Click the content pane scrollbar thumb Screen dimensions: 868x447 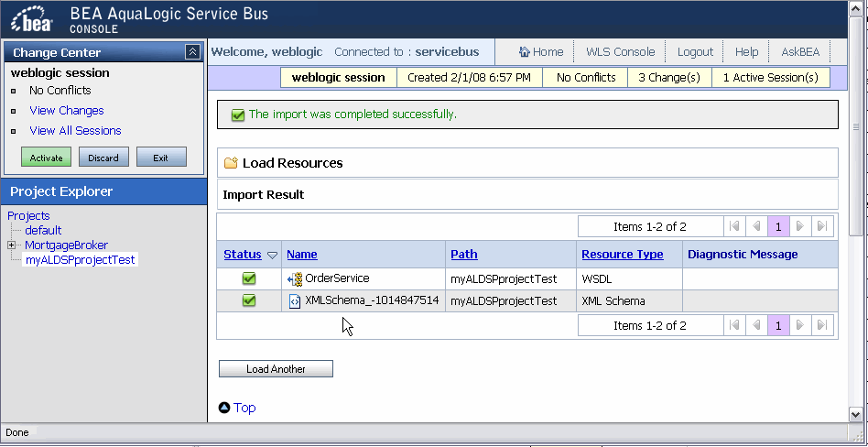[855, 126]
